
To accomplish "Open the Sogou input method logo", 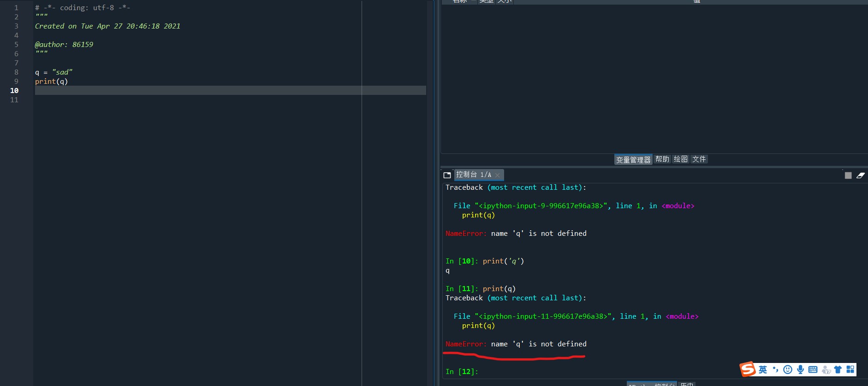I will click(x=748, y=369).
